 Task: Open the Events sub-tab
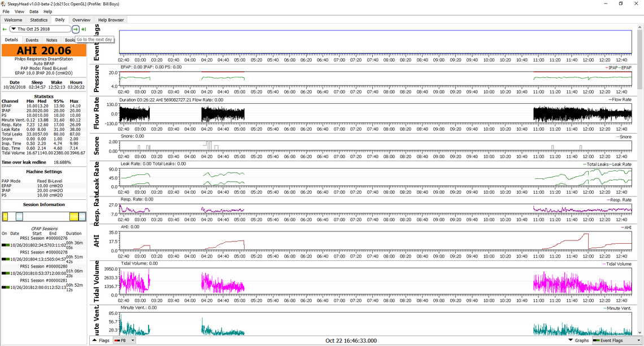click(32, 40)
